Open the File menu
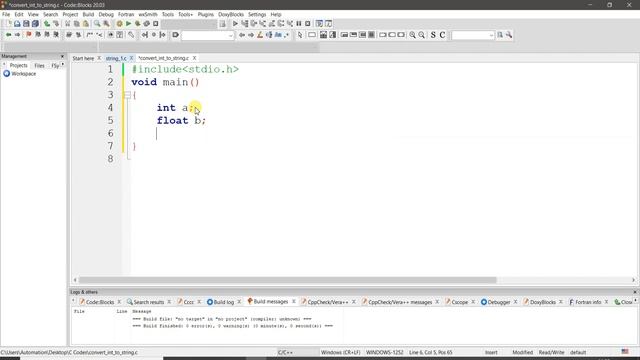Screen dimensions: 640x360 point(6,14)
